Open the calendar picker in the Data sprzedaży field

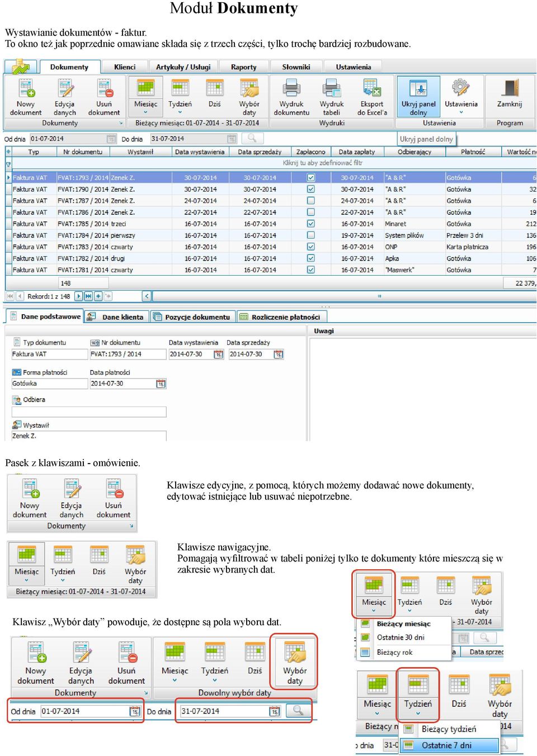tap(279, 355)
